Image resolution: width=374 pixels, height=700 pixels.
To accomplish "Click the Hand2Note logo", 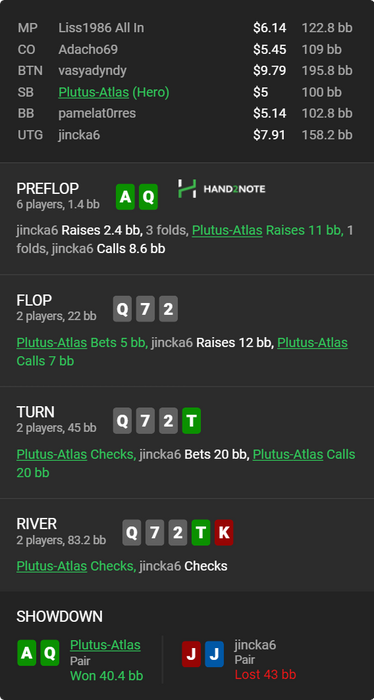I will tap(221, 189).
